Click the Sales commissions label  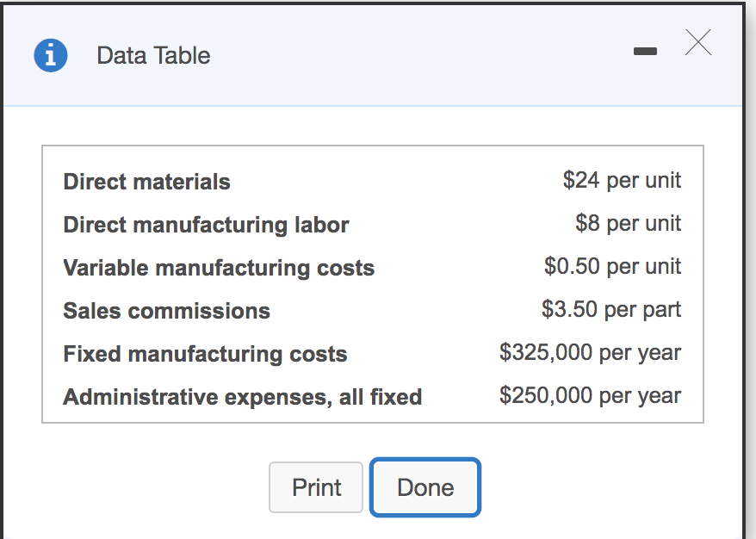click(x=166, y=311)
